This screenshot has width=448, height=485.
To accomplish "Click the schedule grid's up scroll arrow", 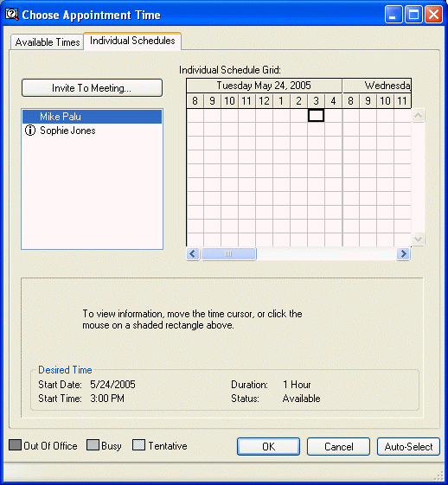I will pyautogui.click(x=418, y=116).
